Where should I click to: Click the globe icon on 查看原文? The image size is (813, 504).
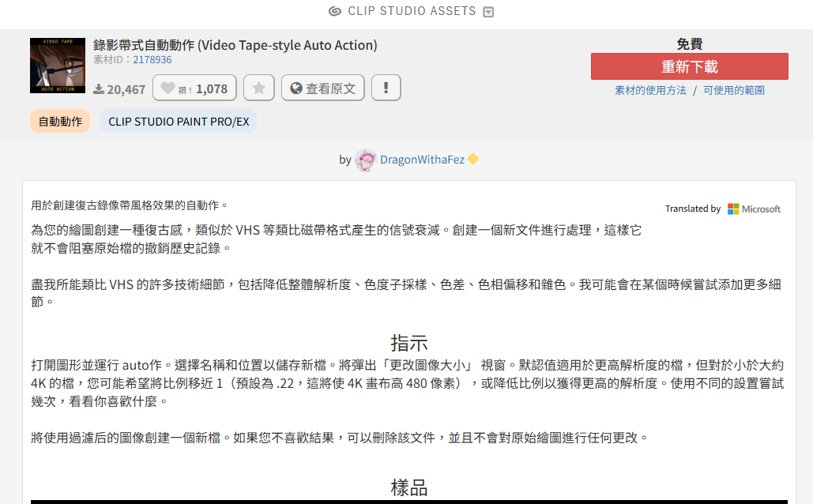pyautogui.click(x=296, y=88)
